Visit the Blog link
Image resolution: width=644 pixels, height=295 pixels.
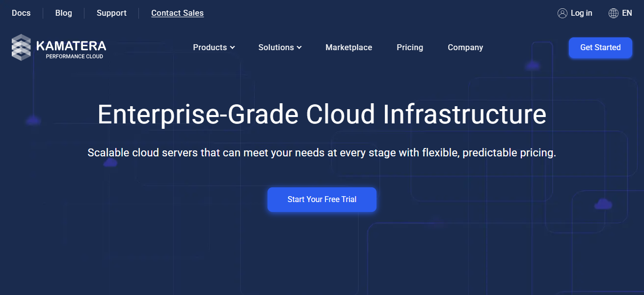tap(63, 13)
